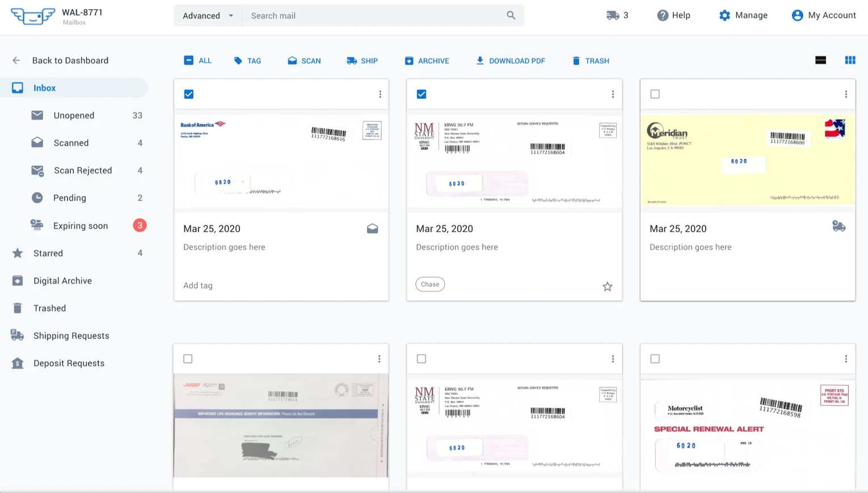Switch to grid view layout
Screen dimensions: 868x493
point(850,60)
